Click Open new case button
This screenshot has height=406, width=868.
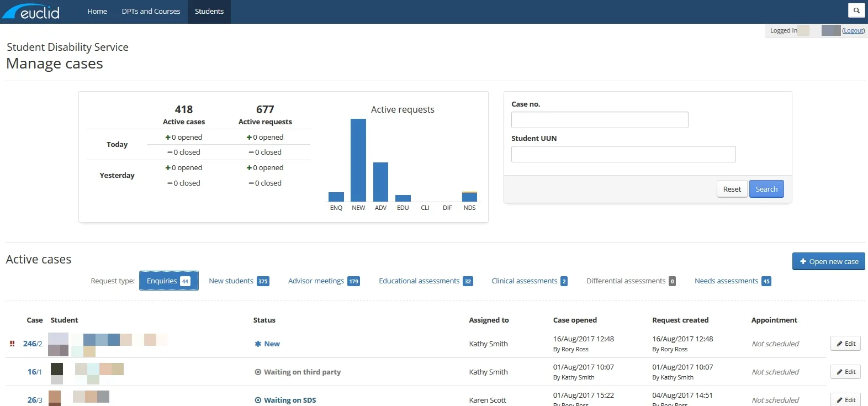point(829,261)
